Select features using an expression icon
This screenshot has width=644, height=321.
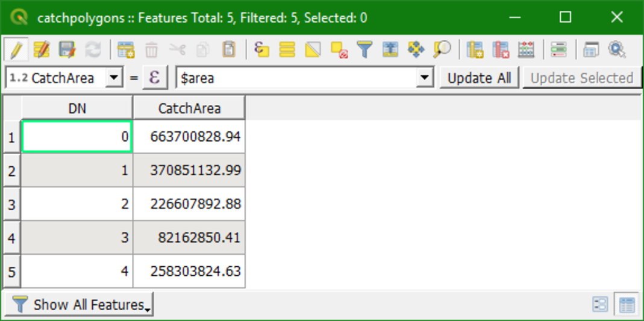pos(261,49)
